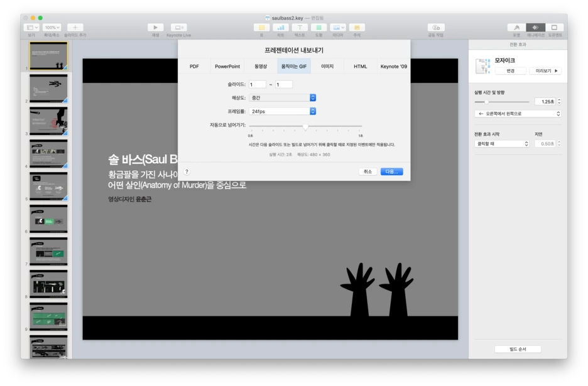Select slide 1 thumbnail
588x386 pixels.
(49, 56)
